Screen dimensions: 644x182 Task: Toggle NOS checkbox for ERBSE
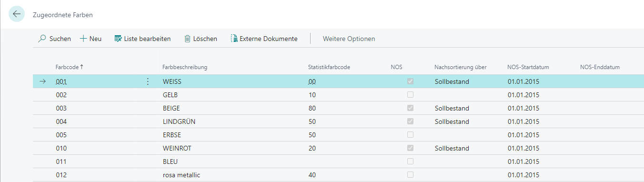tap(410, 135)
